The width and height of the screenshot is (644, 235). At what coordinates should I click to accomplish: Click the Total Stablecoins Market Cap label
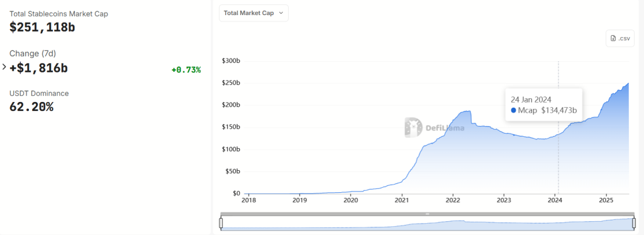point(58,14)
